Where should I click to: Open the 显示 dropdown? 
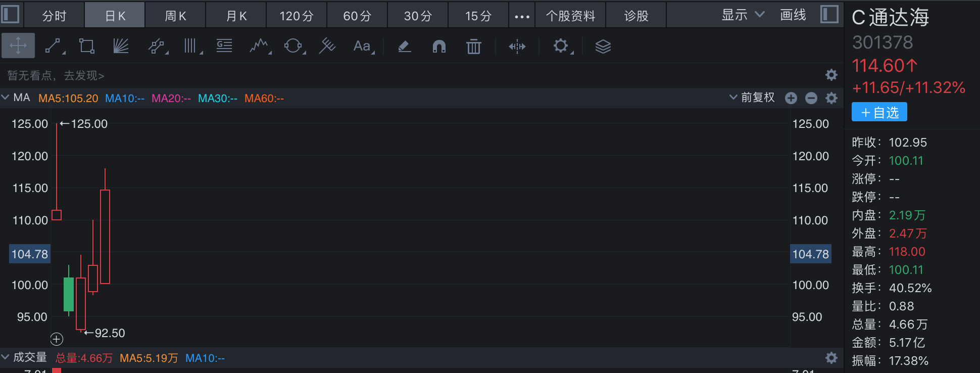(743, 15)
